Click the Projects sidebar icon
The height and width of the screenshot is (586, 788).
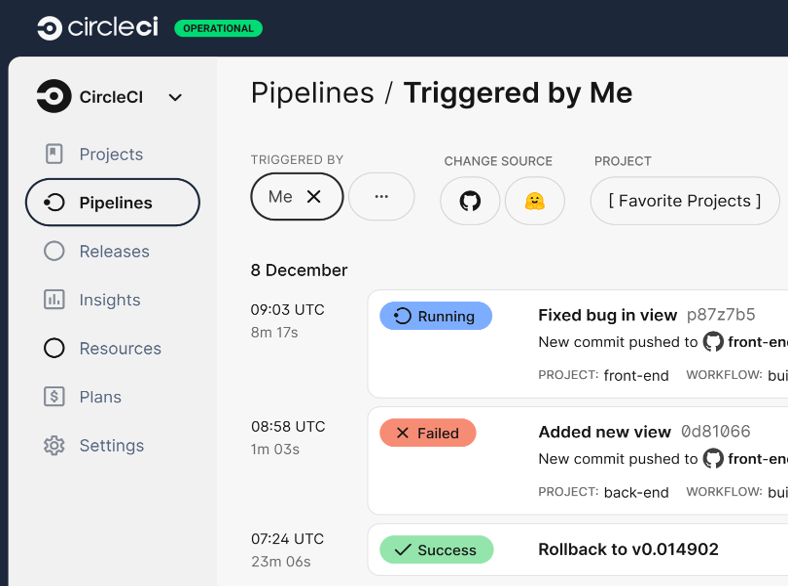point(54,154)
